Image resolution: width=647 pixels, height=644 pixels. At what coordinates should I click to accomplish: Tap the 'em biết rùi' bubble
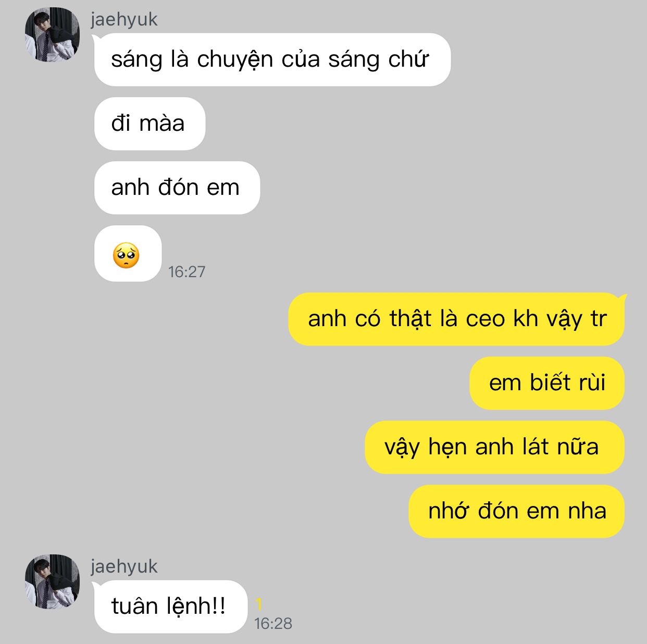pos(547,383)
